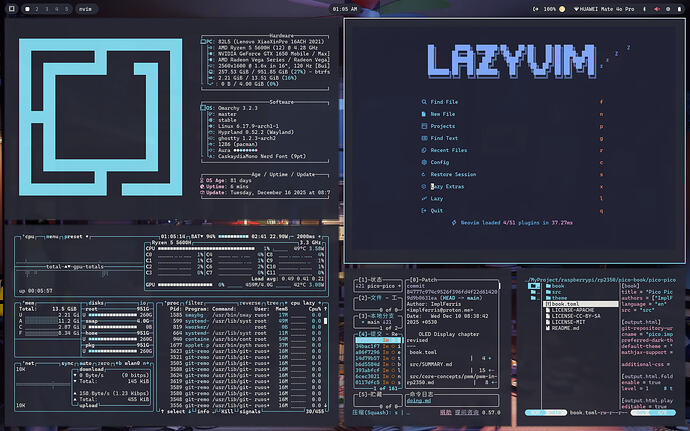
Task: Click the New File document icon in LazyVim
Action: (x=424, y=114)
